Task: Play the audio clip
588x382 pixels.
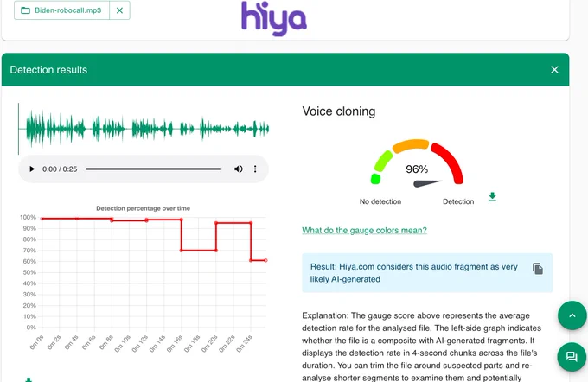Action: 32,169
